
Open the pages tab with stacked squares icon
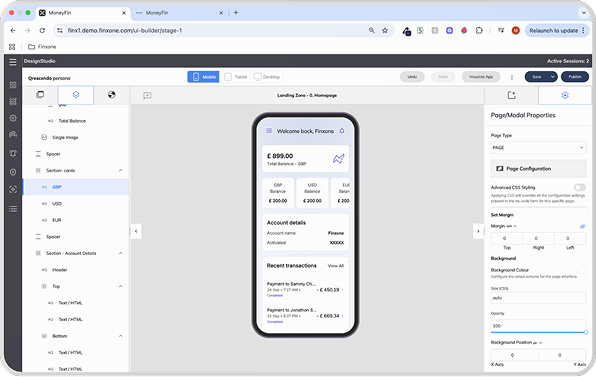tap(40, 95)
